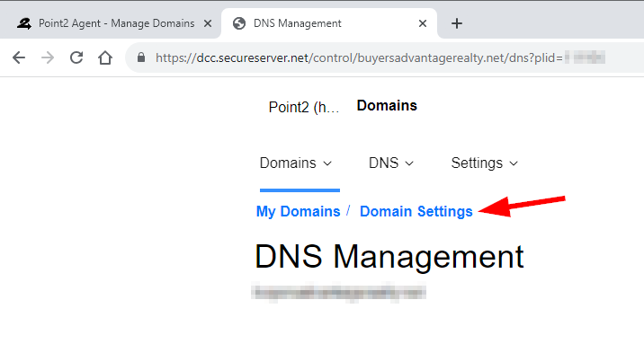Expand the Settings dropdown menu
This screenshot has width=644, height=344.
coord(485,163)
